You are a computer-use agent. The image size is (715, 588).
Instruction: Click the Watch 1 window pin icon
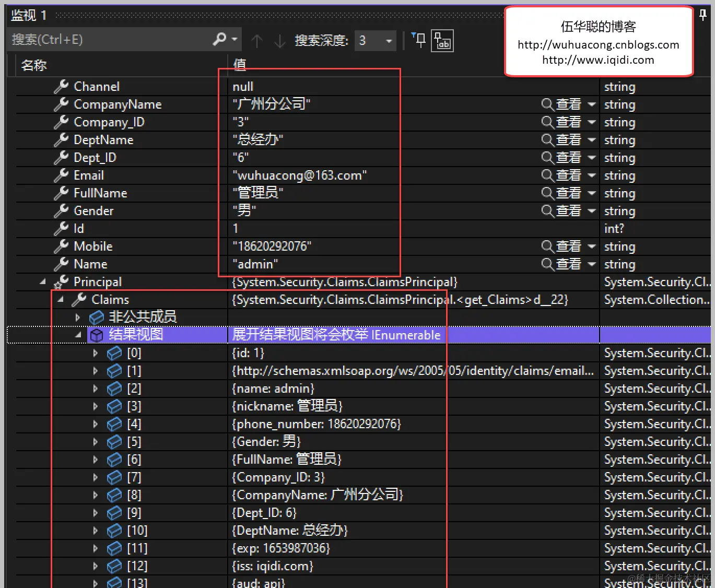coord(703,15)
